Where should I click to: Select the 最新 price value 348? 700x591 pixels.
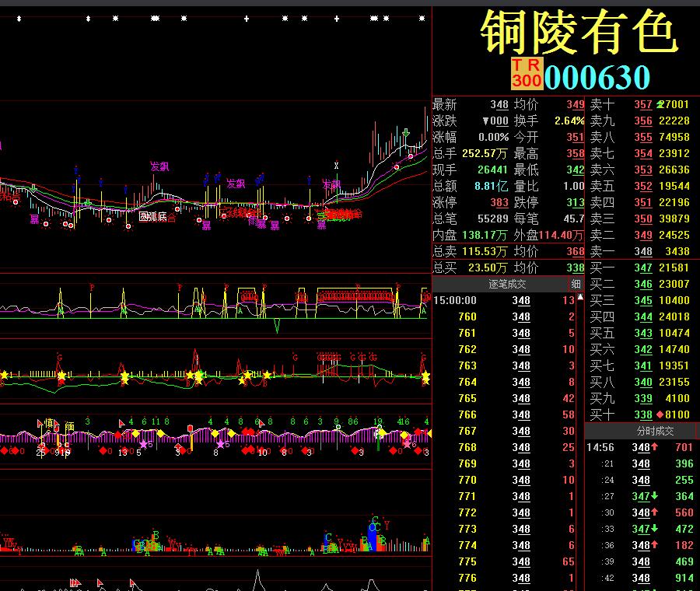(x=499, y=104)
